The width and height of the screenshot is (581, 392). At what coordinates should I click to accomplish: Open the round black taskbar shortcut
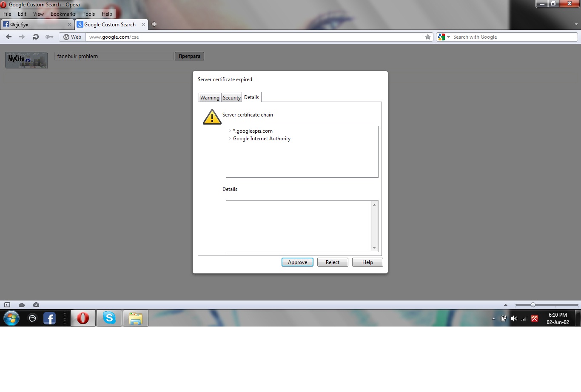point(32,318)
